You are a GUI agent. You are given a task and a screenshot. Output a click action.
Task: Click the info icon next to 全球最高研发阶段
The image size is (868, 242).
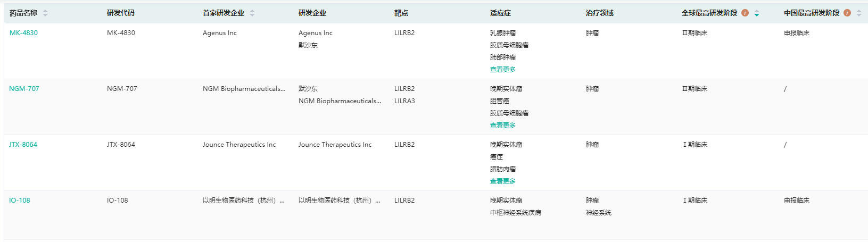(745, 13)
